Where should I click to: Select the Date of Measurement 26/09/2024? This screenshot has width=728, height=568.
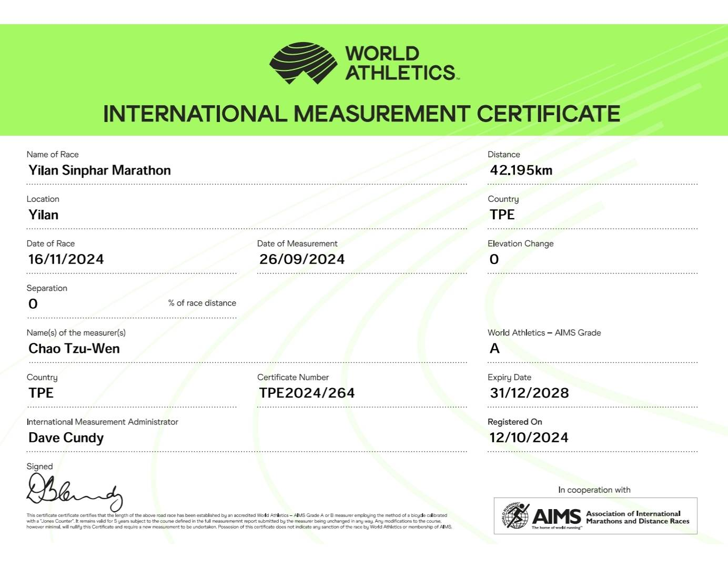tap(302, 259)
